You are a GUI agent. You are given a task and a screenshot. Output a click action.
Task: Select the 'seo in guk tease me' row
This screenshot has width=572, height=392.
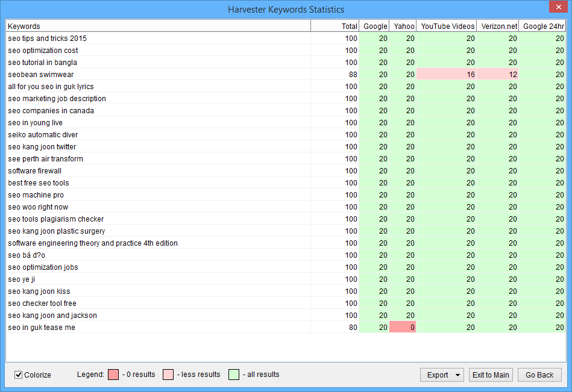42,328
